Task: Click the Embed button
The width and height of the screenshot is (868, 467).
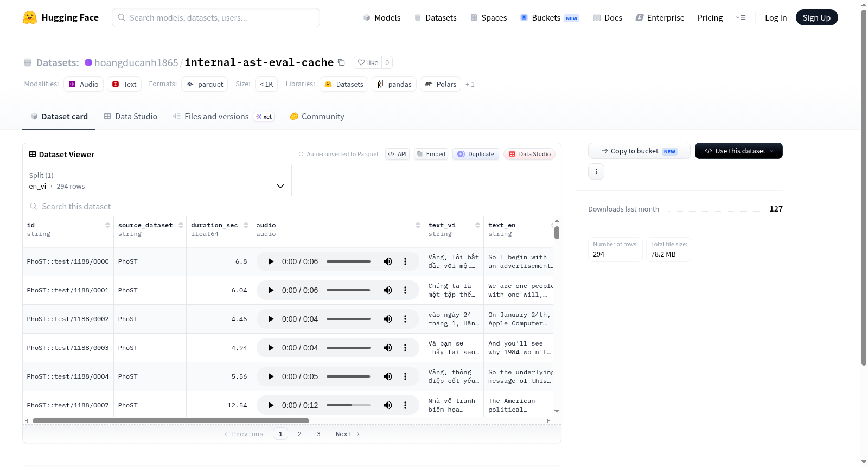Action: [431, 154]
